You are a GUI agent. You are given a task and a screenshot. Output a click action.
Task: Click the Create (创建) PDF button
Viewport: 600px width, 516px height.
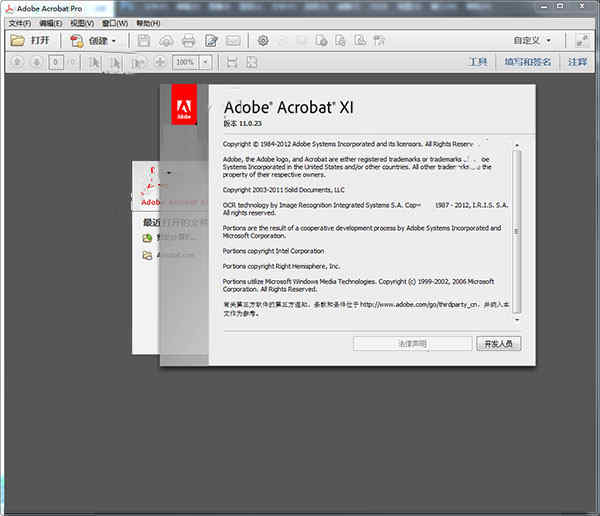88,41
